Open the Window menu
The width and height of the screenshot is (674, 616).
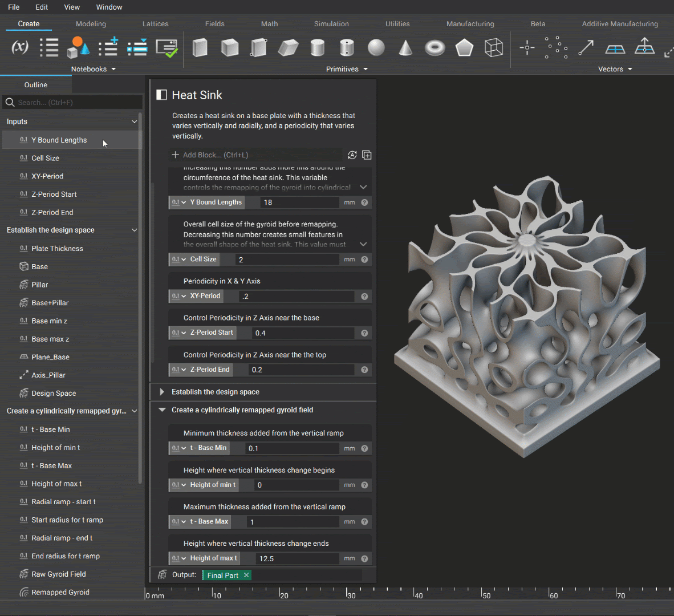tap(109, 7)
